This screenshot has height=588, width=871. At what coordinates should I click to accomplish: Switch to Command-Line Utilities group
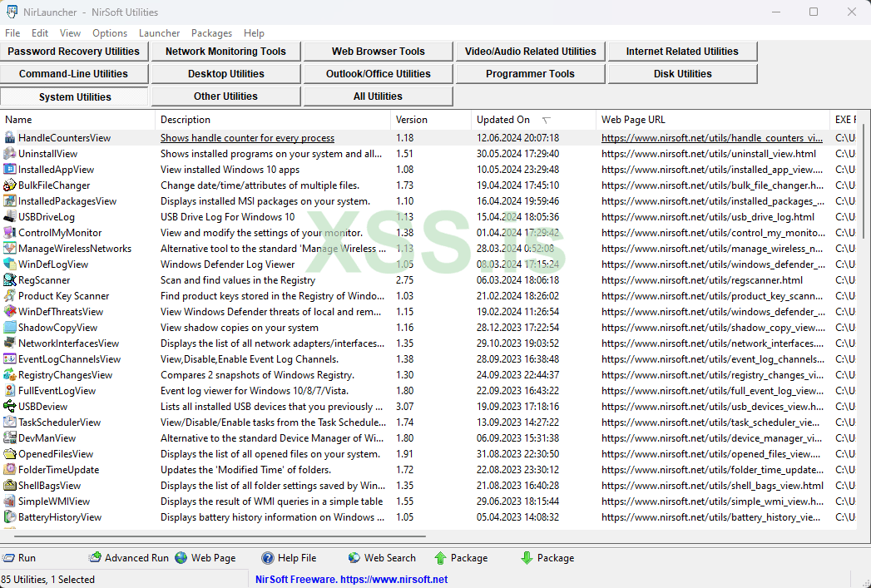click(74, 74)
